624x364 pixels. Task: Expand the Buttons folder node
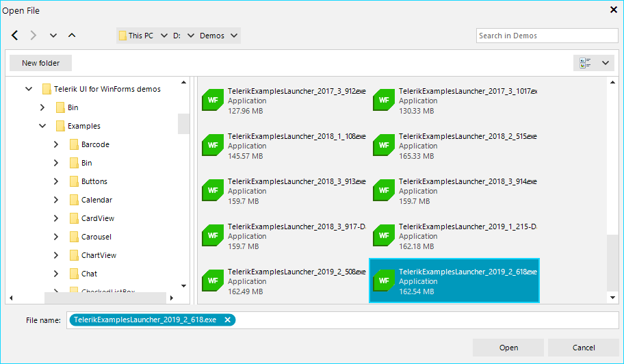click(55, 181)
